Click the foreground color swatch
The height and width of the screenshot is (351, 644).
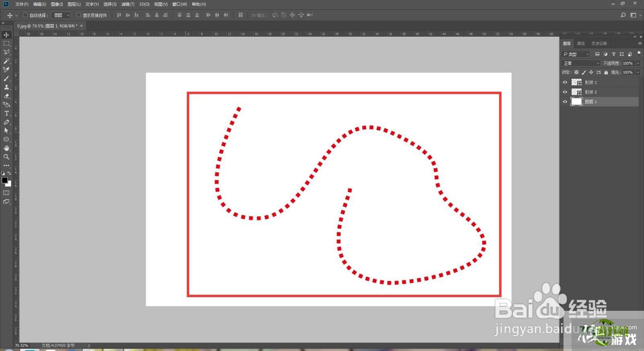click(x=4, y=180)
